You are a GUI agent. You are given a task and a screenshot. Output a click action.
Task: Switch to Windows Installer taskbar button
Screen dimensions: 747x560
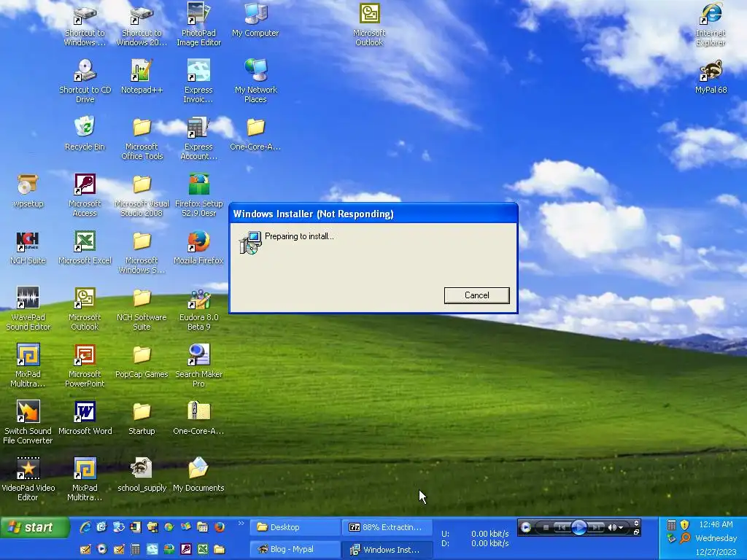[387, 549]
